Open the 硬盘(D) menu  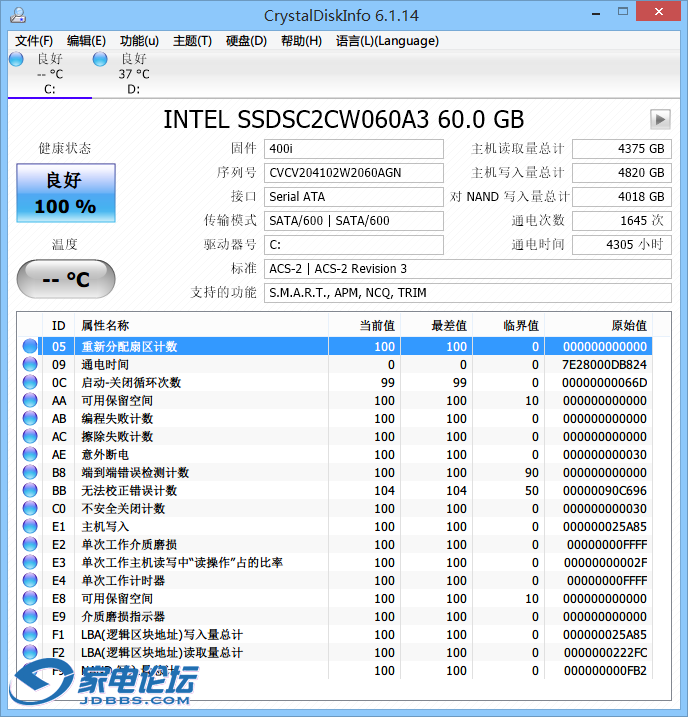pyautogui.click(x=246, y=41)
